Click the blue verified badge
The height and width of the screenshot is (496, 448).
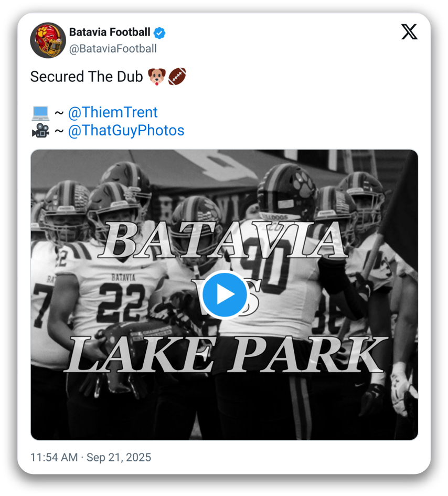(x=159, y=33)
